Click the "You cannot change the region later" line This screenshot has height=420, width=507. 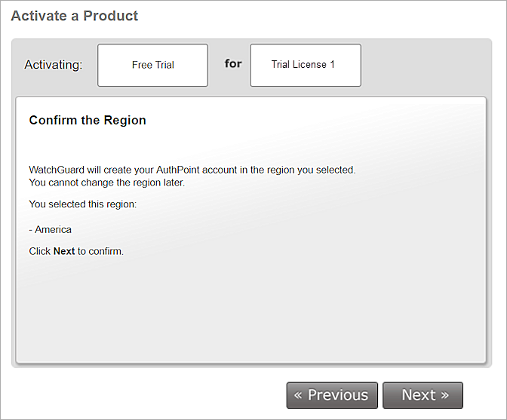click(x=106, y=182)
